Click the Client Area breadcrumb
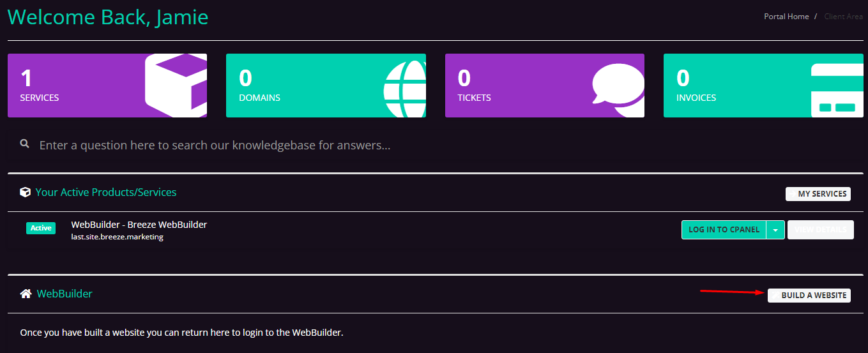This screenshot has height=353, width=868. click(x=843, y=17)
